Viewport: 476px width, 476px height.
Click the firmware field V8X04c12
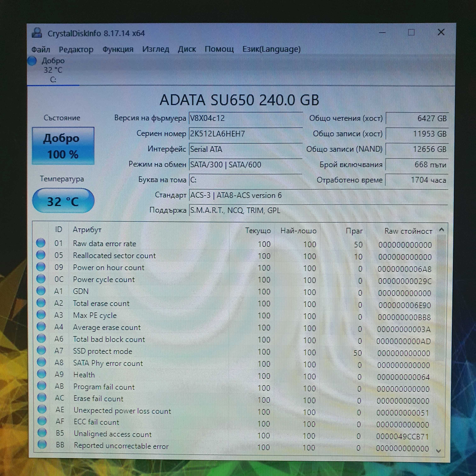pos(246,119)
